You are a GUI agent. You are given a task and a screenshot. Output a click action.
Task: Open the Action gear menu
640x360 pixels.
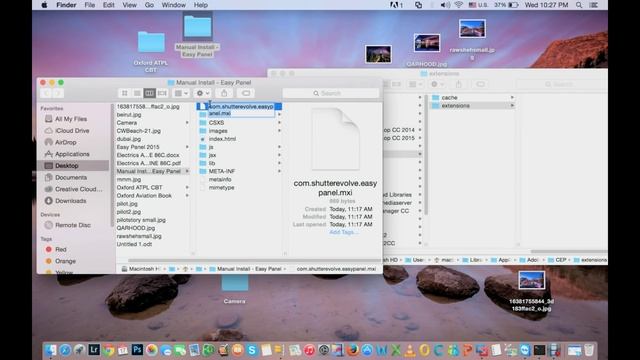tap(203, 93)
